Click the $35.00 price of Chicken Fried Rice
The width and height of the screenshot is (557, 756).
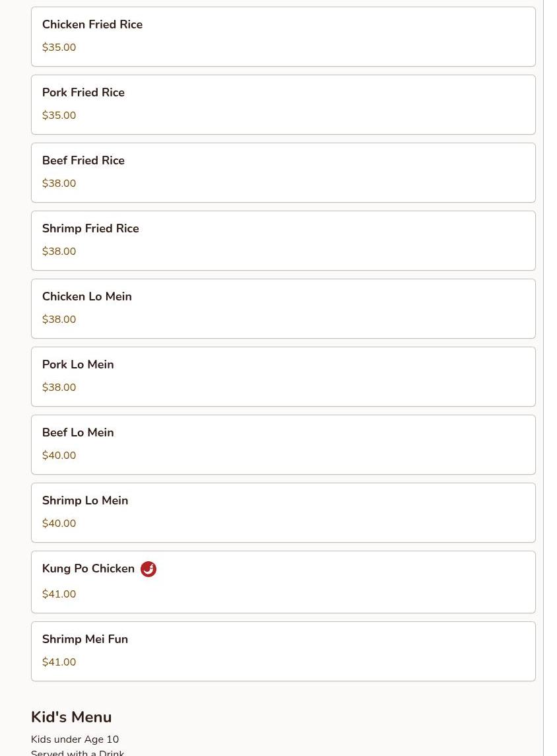point(59,48)
